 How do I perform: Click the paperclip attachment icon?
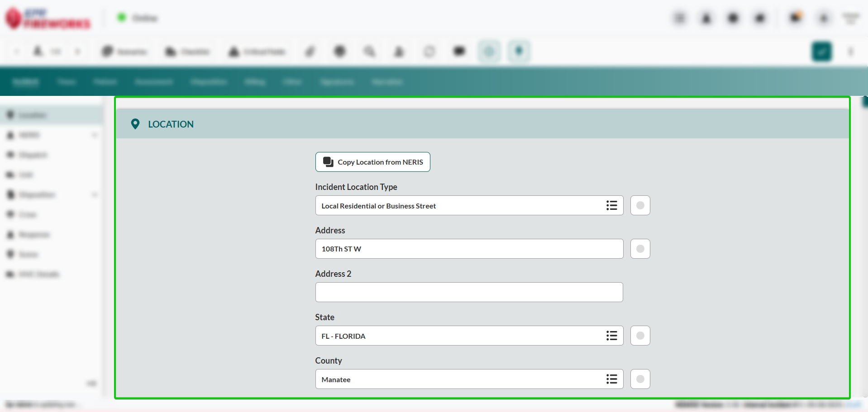pyautogui.click(x=310, y=52)
